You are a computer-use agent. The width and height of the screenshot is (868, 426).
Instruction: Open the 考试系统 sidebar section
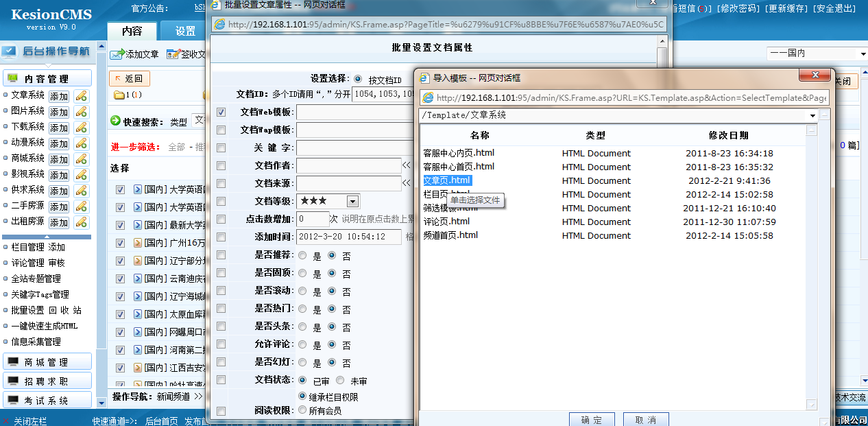coord(47,400)
